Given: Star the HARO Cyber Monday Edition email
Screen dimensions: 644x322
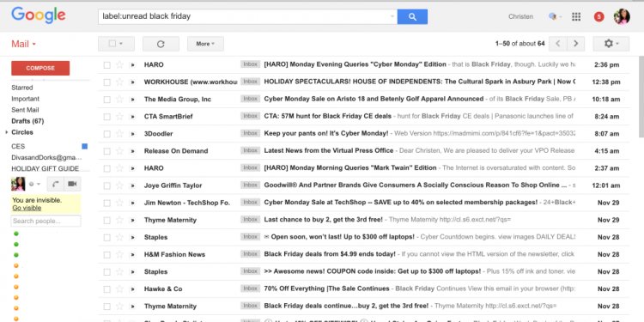Looking at the screenshot, I should pyautogui.click(x=119, y=65).
